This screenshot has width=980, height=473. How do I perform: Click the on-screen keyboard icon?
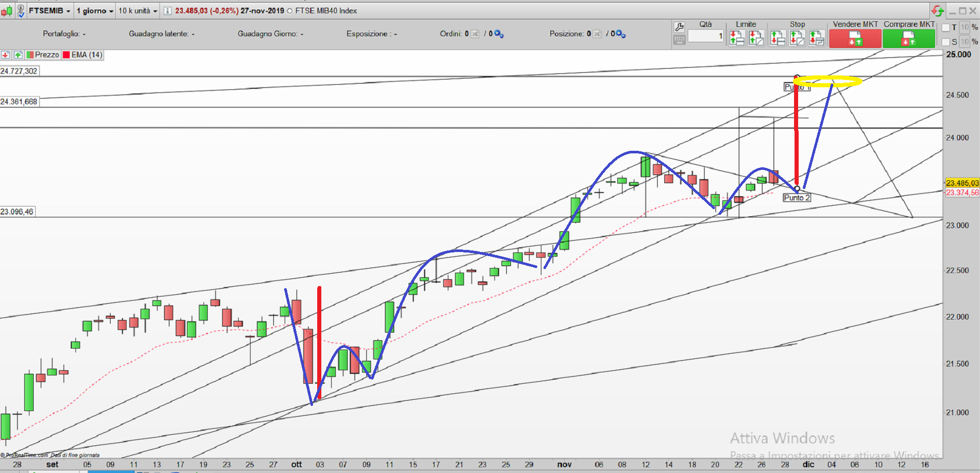tap(679, 40)
